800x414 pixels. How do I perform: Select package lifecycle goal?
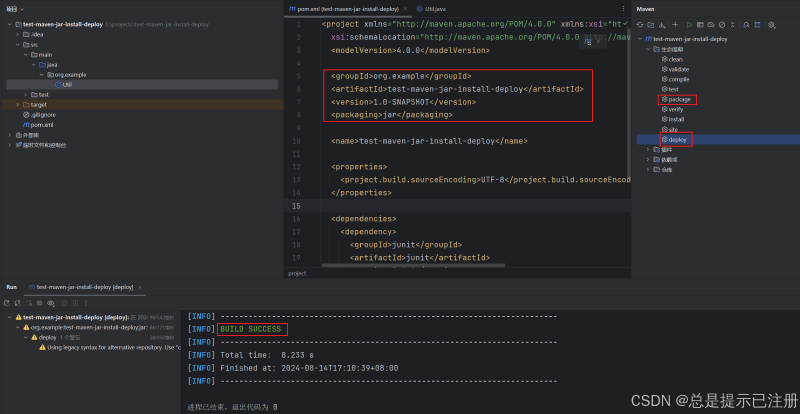(x=676, y=100)
